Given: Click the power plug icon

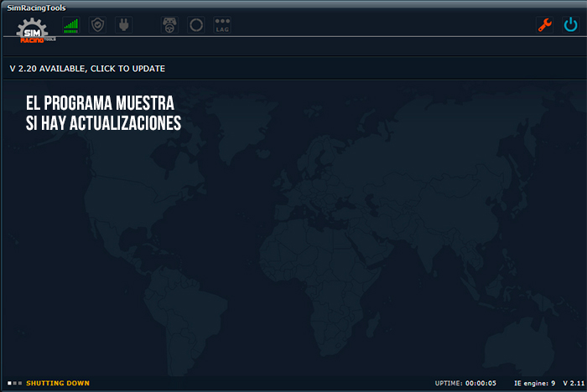Looking at the screenshot, I should (x=122, y=25).
